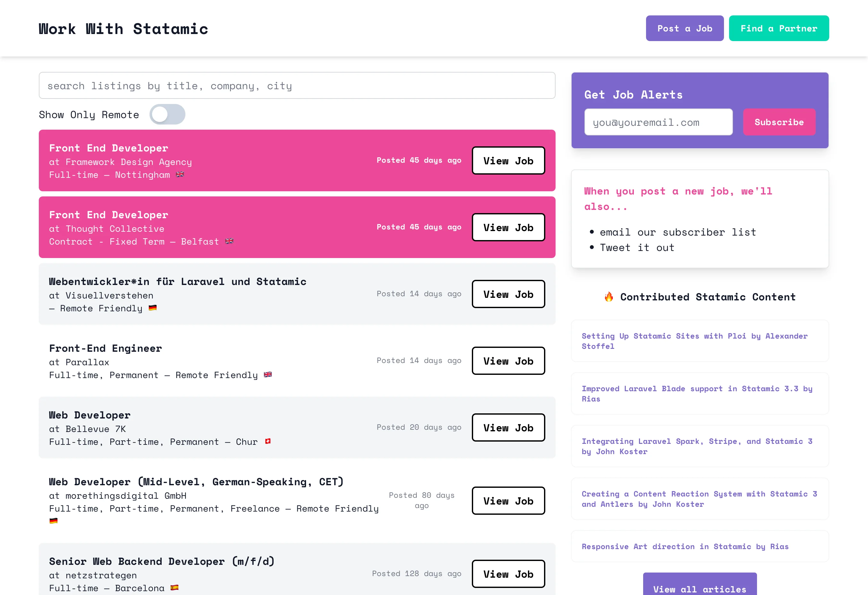Click the Spanish flag beside Barcelona

174,588
